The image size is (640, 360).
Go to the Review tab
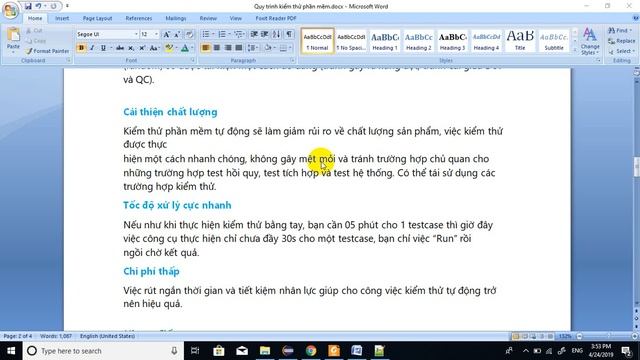coord(208,18)
